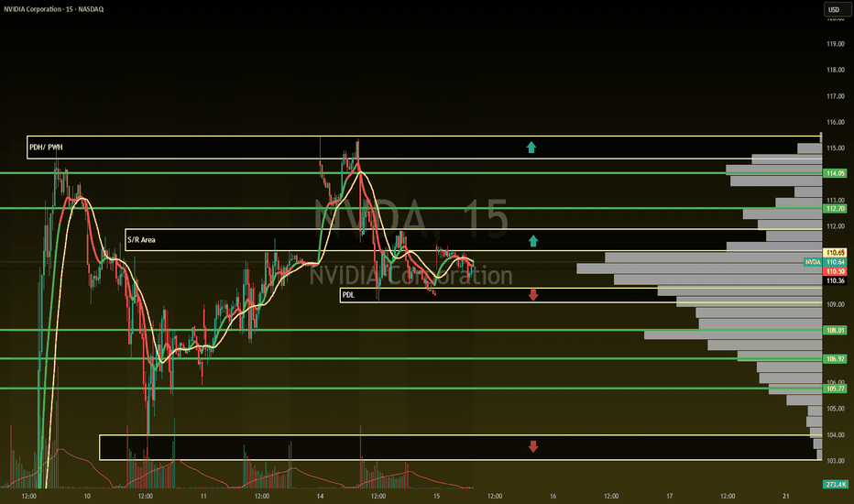
Task: Open the USD currency selector
Action: click(838, 9)
